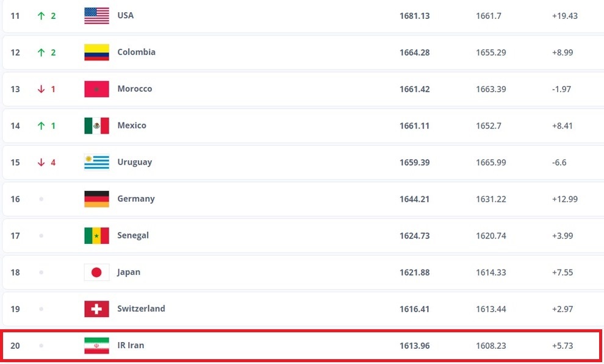Click the Senegal flag icon
This screenshot has height=364, width=604.
click(x=96, y=235)
